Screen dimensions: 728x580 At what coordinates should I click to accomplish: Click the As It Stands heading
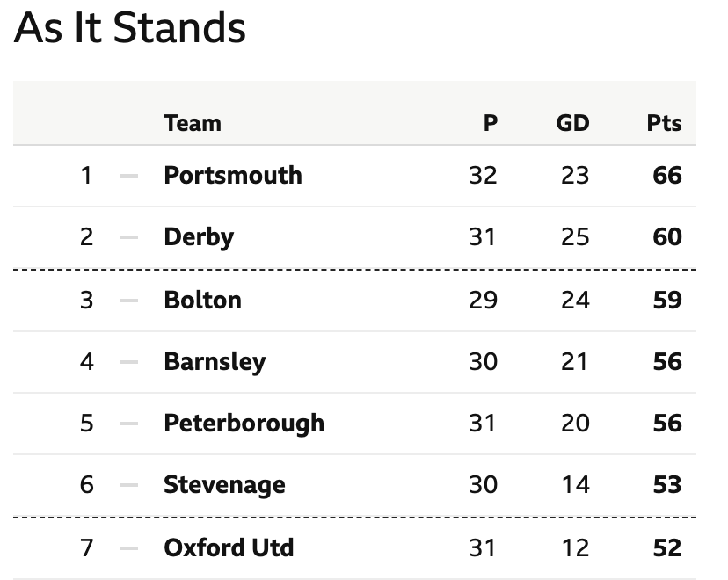pyautogui.click(x=130, y=28)
